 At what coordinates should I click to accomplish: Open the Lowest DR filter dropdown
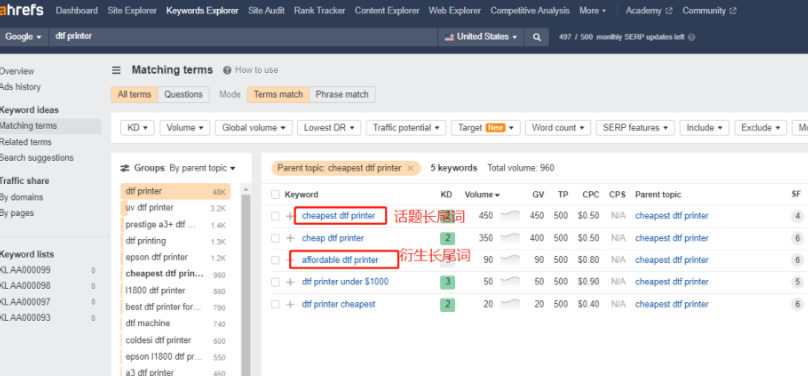329,128
